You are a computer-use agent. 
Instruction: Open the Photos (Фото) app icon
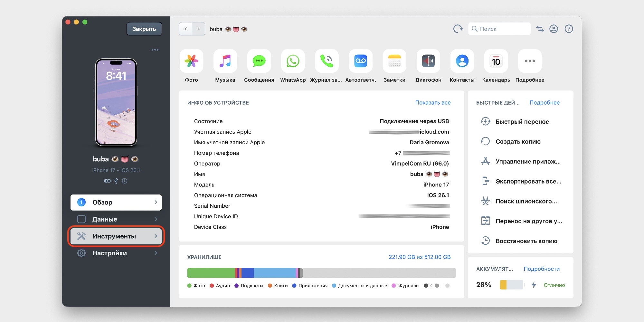191,61
